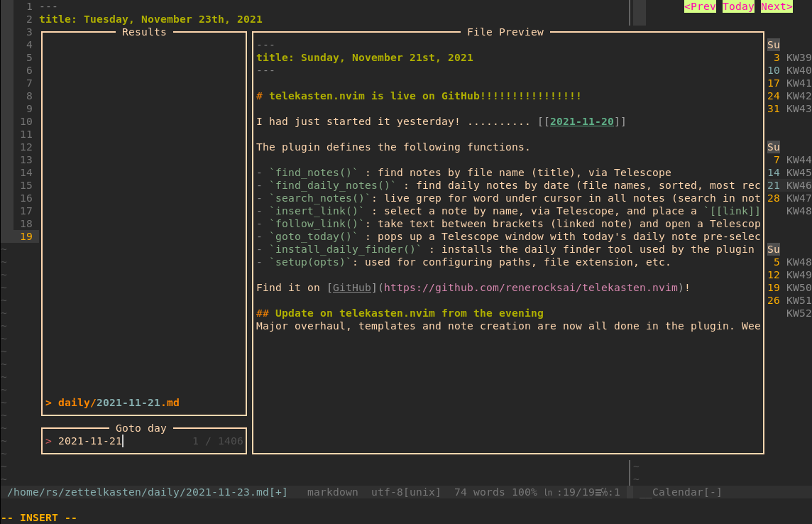
Task: Select day 7 in the calendar
Action: (x=775, y=159)
